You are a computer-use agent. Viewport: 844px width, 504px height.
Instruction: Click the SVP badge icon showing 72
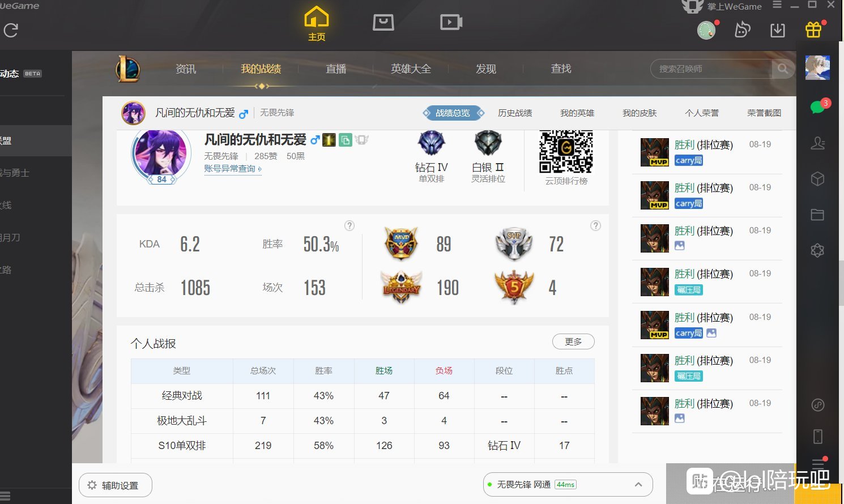pos(514,244)
